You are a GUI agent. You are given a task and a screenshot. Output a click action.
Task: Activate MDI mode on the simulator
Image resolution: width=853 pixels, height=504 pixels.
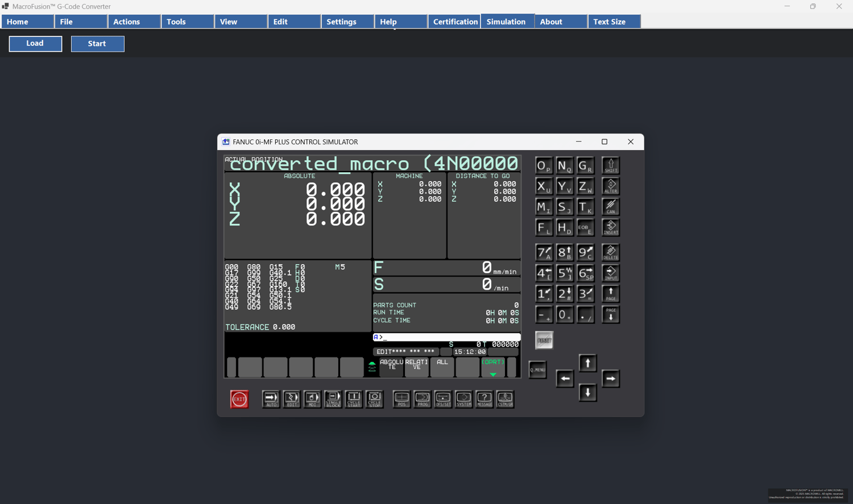click(x=312, y=399)
